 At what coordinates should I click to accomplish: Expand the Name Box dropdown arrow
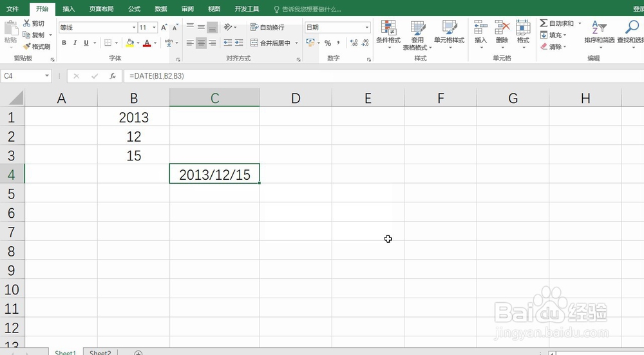(x=47, y=75)
